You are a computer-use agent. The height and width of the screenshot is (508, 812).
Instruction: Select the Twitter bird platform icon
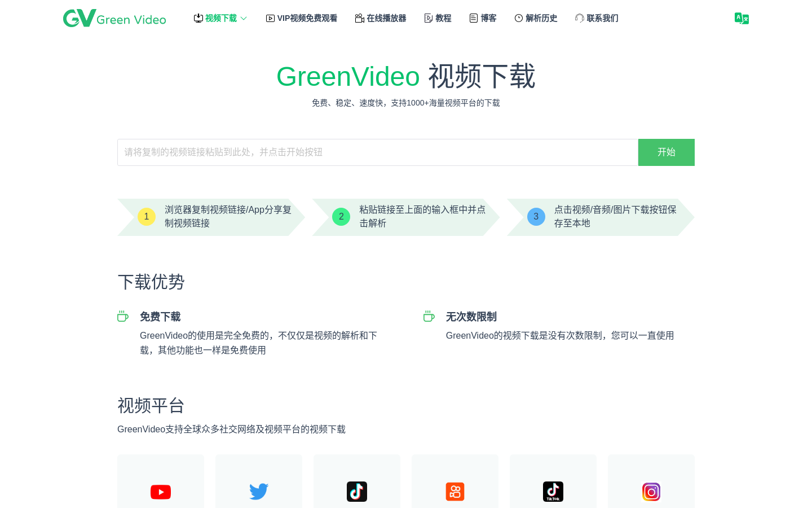pos(259,492)
